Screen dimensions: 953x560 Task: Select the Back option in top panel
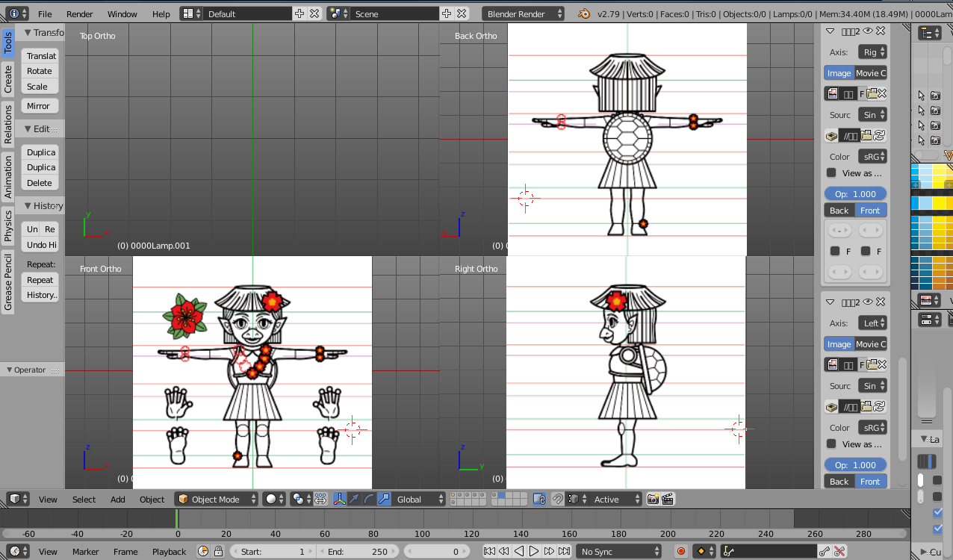pyautogui.click(x=839, y=211)
